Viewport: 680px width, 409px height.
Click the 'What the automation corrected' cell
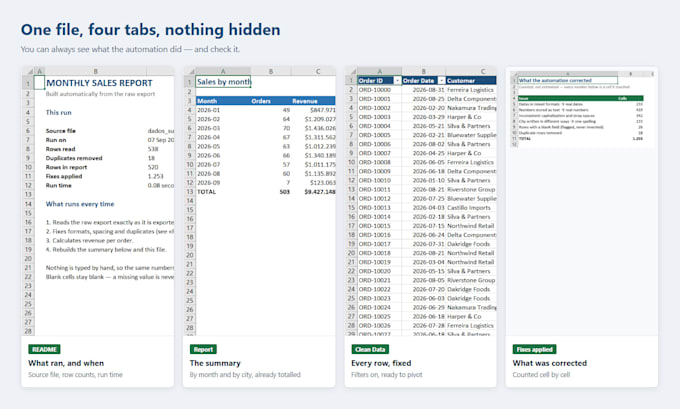(568, 80)
